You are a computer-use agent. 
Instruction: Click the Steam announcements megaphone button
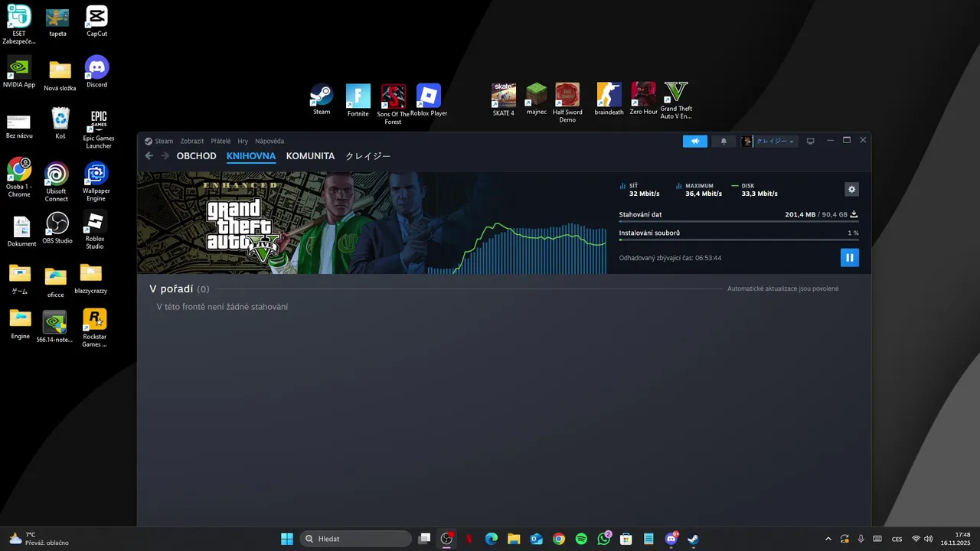pyautogui.click(x=695, y=141)
